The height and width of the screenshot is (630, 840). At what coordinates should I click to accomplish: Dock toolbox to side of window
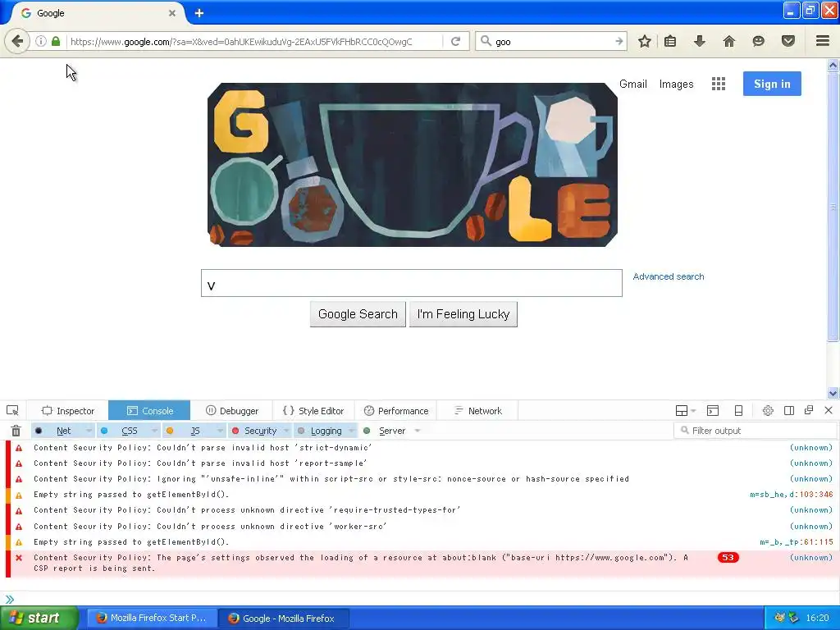click(x=789, y=411)
